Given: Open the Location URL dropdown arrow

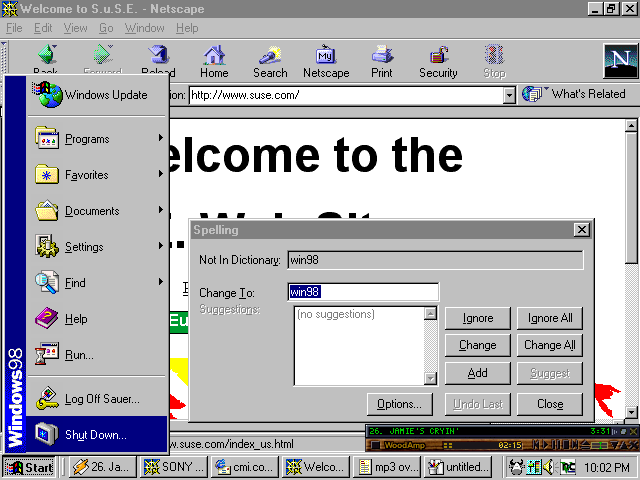Looking at the screenshot, I should coord(509,95).
